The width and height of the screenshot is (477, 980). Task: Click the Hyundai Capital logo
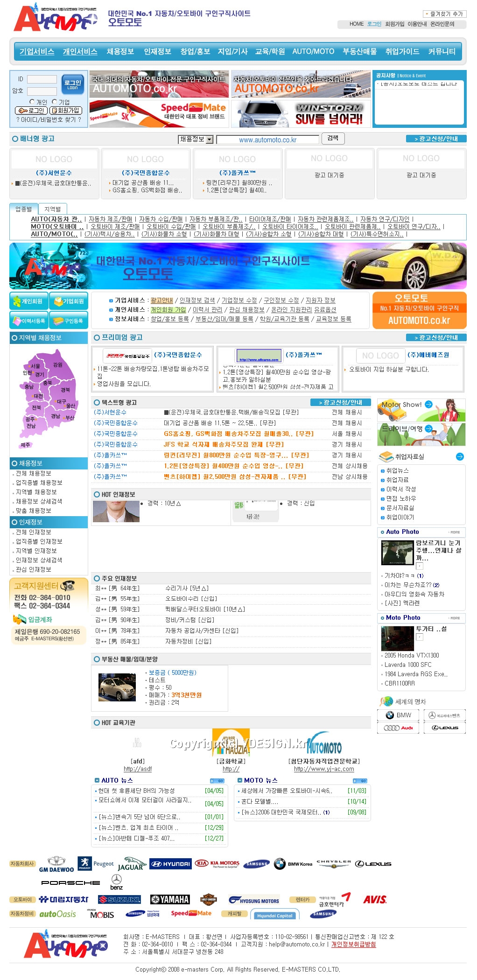coord(275,915)
